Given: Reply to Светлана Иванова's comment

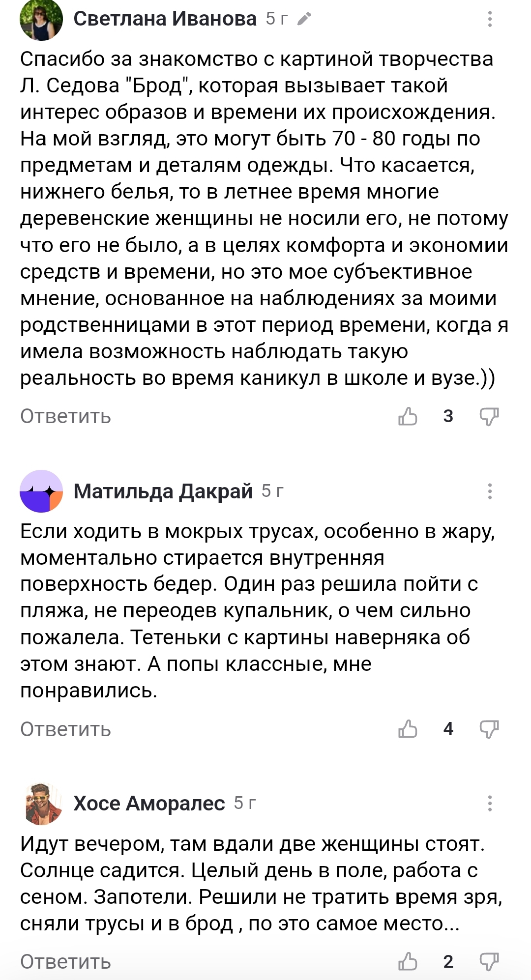Looking at the screenshot, I should click(65, 417).
